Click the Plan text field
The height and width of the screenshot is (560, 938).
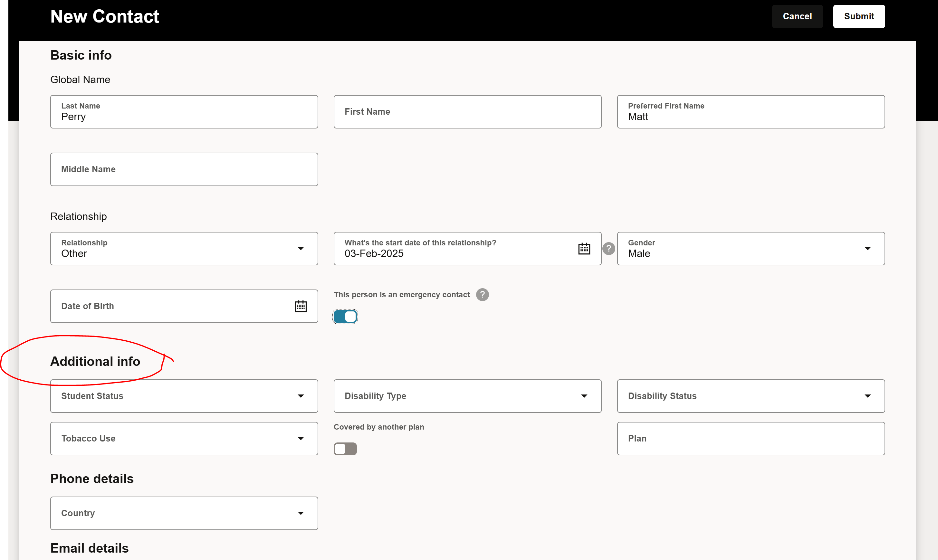751,438
